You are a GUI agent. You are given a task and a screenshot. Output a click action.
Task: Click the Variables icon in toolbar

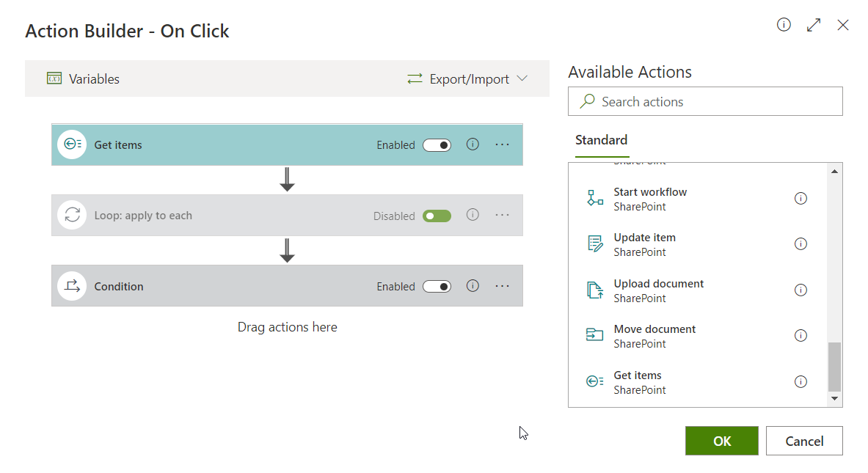54,78
